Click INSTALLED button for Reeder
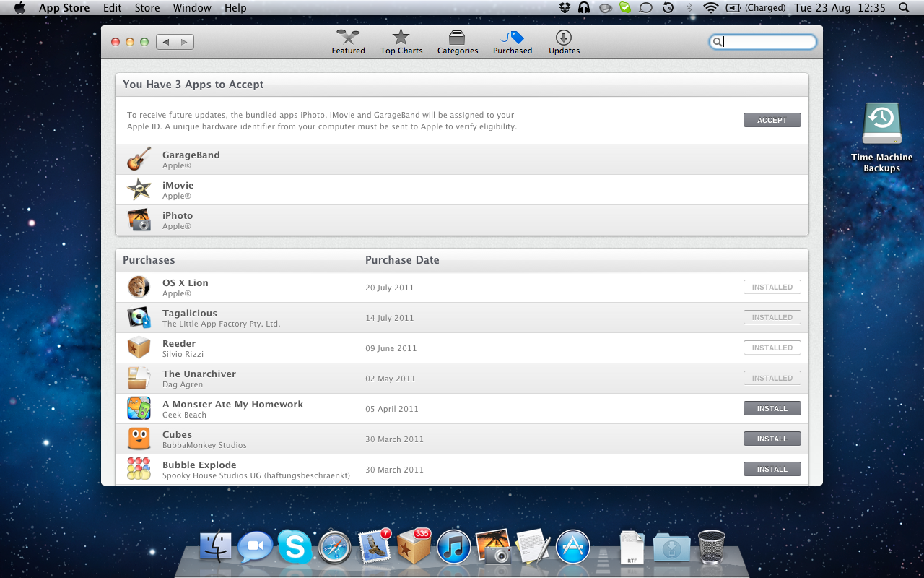Screen dimensions: 924x578 point(772,348)
